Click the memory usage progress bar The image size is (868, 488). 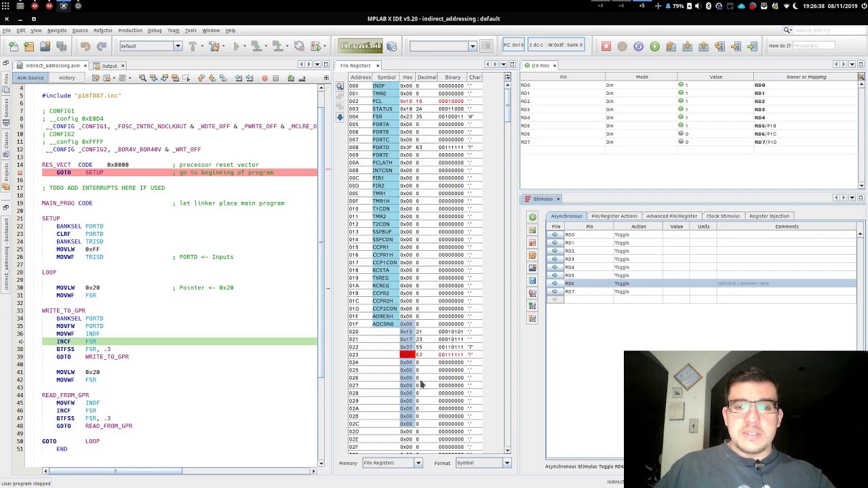(361, 46)
